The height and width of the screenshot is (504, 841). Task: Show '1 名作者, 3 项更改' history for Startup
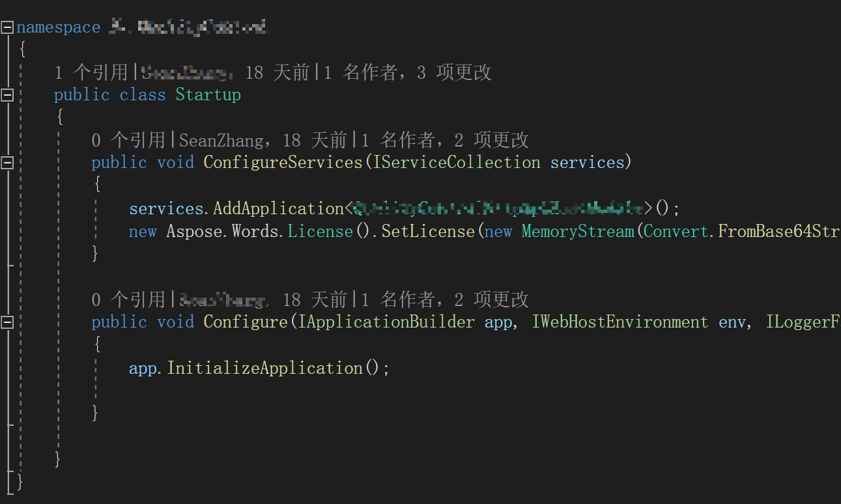pyautogui.click(x=408, y=72)
